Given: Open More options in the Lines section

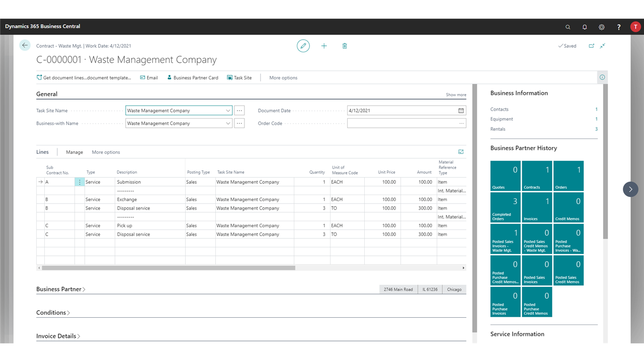Looking at the screenshot, I should click(x=106, y=152).
